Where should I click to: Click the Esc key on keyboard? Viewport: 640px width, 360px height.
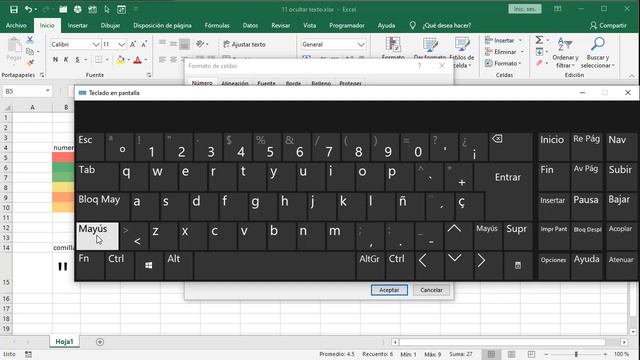pos(90,147)
